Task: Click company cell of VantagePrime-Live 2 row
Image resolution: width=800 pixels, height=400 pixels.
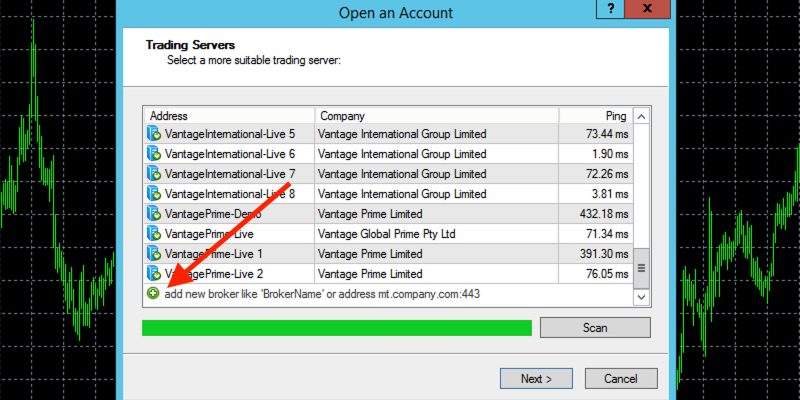Action: pyautogui.click(x=437, y=274)
